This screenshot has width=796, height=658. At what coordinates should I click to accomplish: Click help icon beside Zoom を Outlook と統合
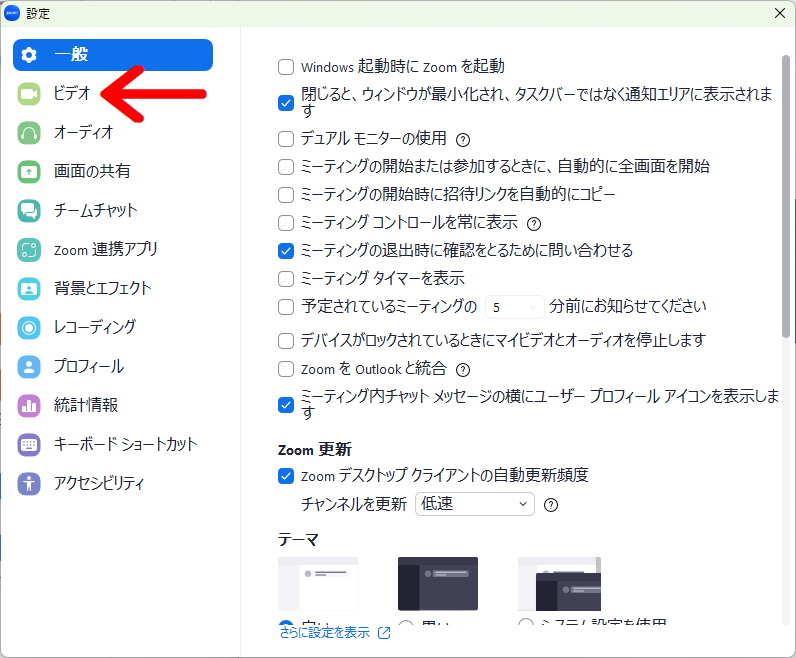tap(463, 370)
